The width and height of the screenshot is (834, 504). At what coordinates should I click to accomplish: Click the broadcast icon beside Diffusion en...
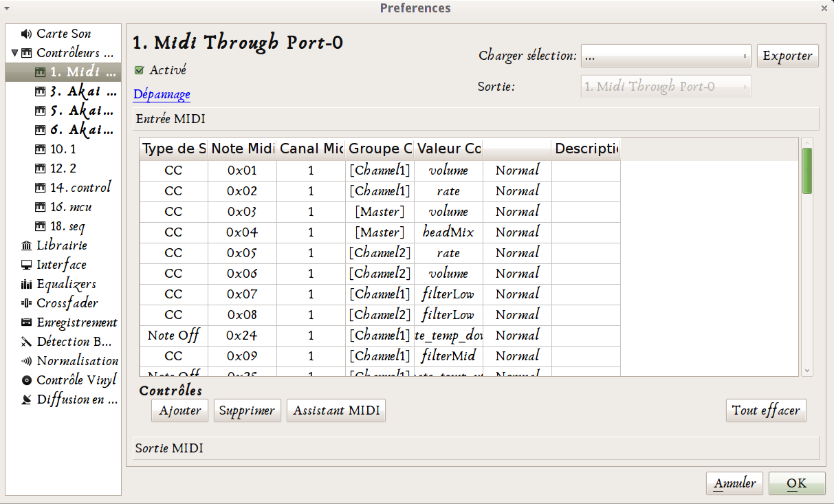click(27, 399)
